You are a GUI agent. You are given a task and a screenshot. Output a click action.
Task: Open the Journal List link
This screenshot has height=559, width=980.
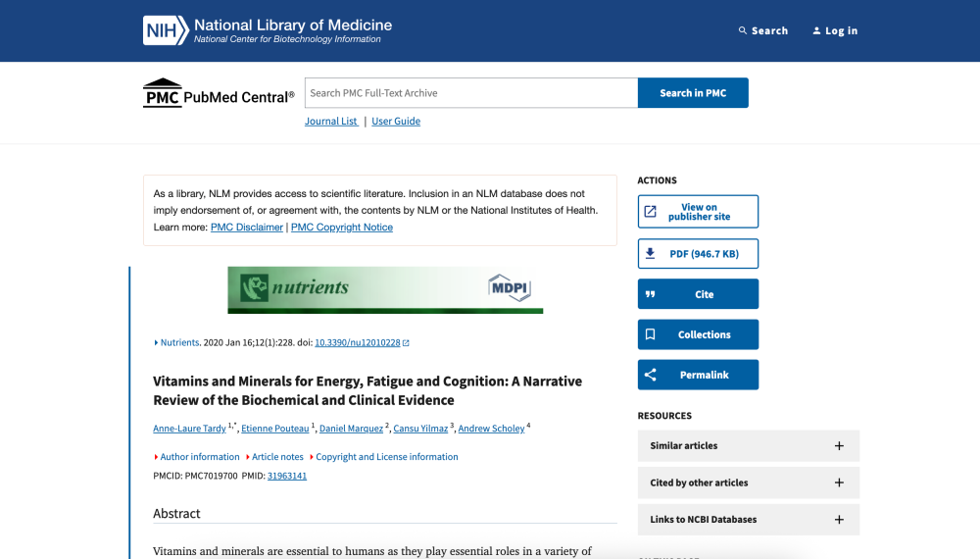pos(331,121)
